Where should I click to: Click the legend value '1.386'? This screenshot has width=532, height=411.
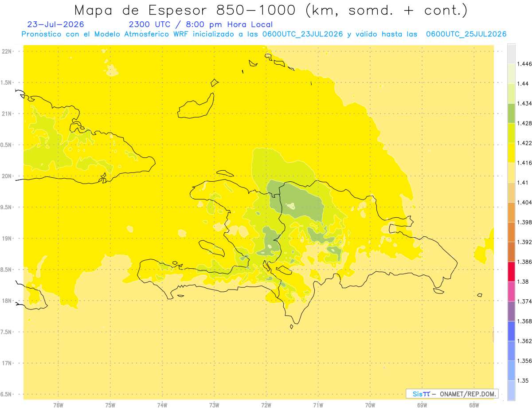(x=524, y=262)
